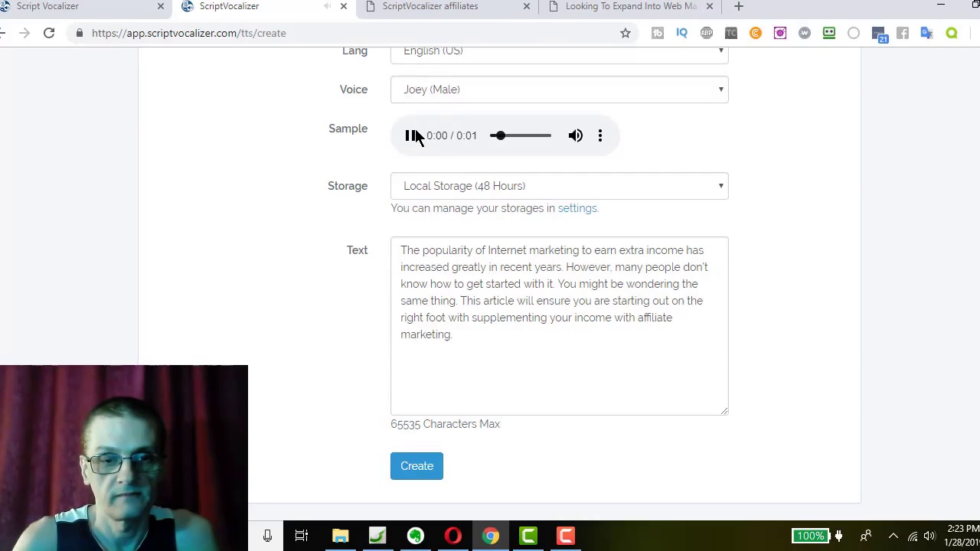Close the ScriptVocalizer affiliates tab
The image size is (980, 551).
pyautogui.click(x=527, y=6)
